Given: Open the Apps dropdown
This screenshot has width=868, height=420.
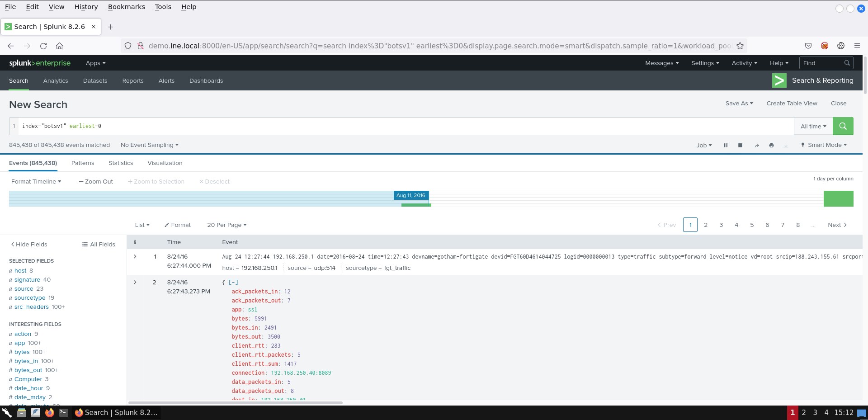Looking at the screenshot, I should click(95, 63).
